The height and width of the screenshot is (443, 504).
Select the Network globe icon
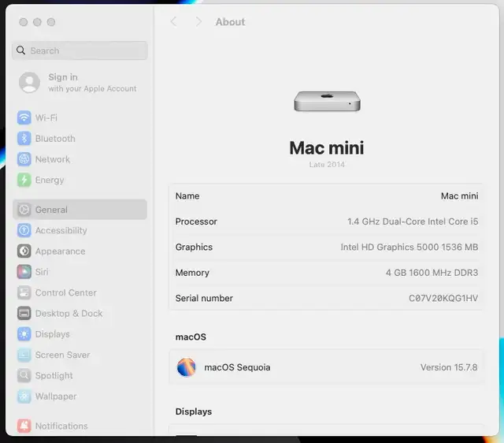(24, 159)
